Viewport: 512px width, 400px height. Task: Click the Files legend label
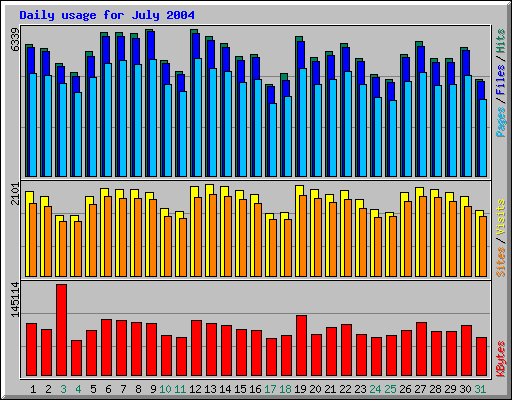click(500, 80)
